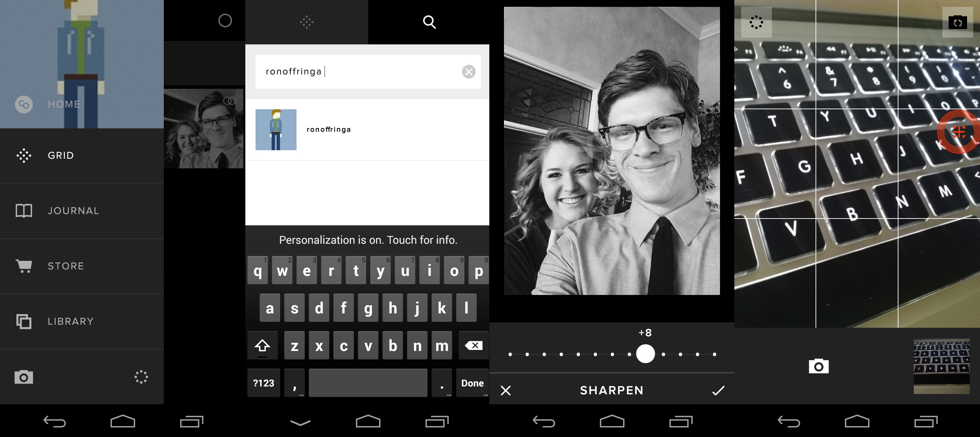This screenshot has height=437, width=980.
Task: Open the Journal menu item
Action: [72, 211]
